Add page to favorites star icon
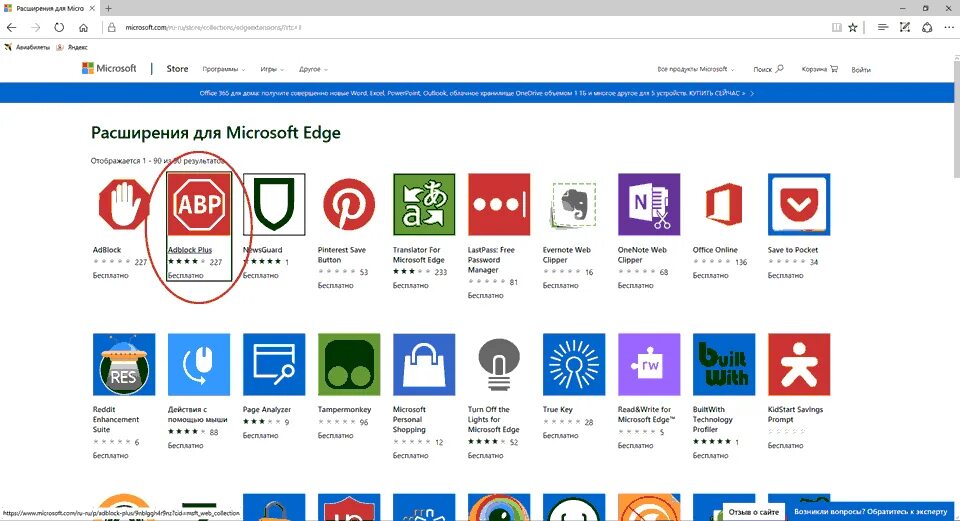Screen dimensions: 960x521 (x=852, y=28)
